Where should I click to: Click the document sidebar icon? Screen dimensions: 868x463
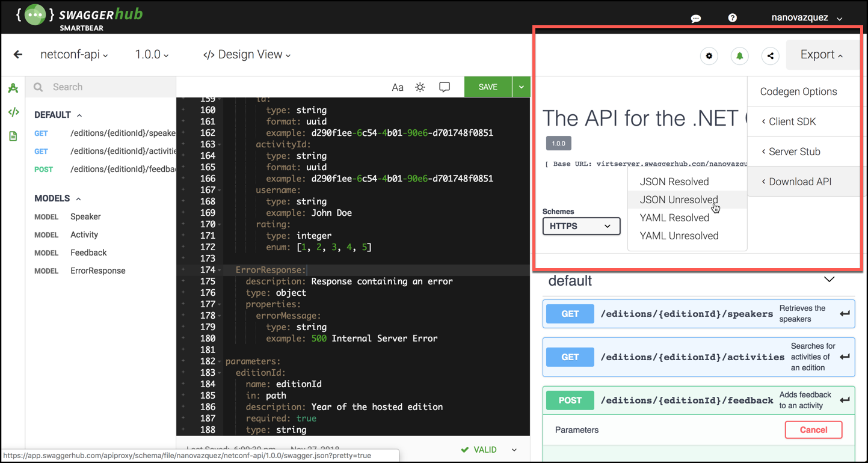(x=13, y=136)
